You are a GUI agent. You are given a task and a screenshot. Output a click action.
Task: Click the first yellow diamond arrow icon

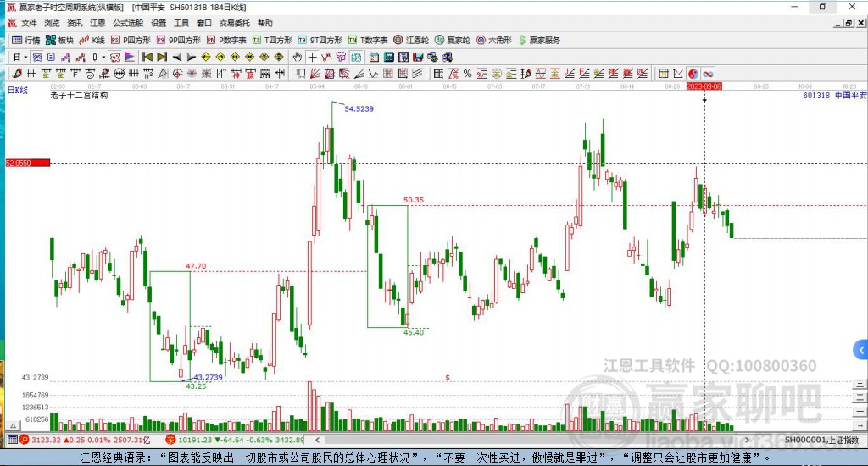point(206,57)
